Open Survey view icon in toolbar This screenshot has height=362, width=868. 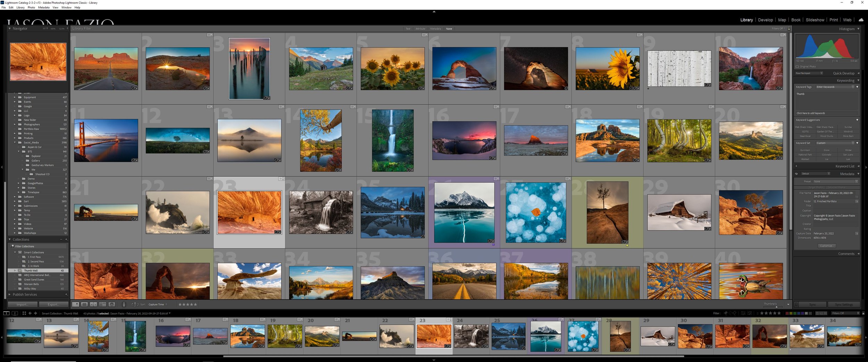pyautogui.click(x=102, y=304)
